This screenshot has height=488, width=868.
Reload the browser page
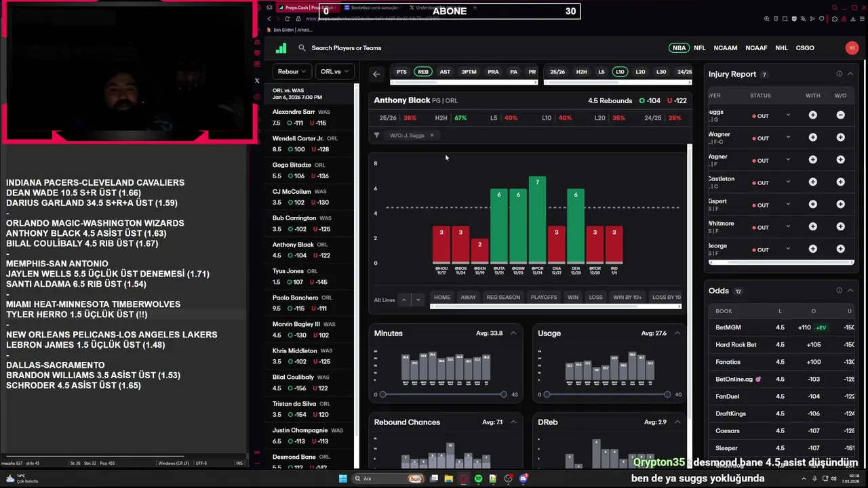tap(288, 18)
